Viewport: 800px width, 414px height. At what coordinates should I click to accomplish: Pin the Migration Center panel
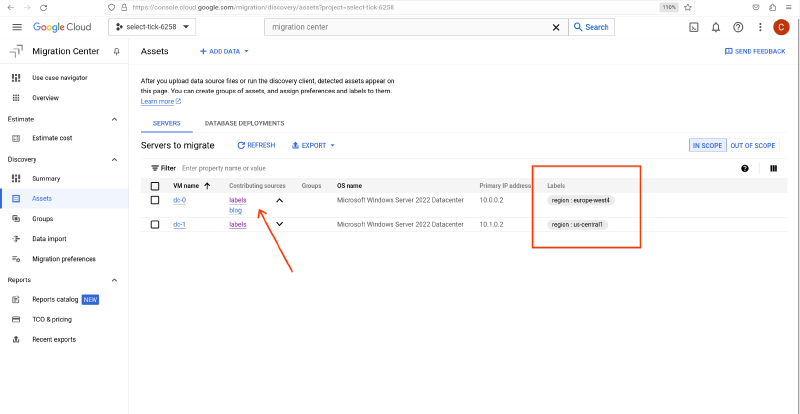coord(117,51)
